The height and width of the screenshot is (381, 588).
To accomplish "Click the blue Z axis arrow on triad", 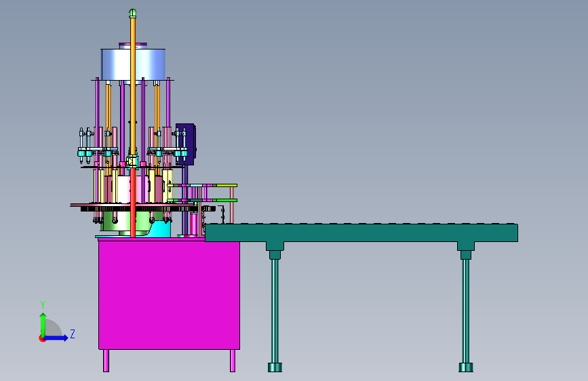I will pyautogui.click(x=56, y=338).
